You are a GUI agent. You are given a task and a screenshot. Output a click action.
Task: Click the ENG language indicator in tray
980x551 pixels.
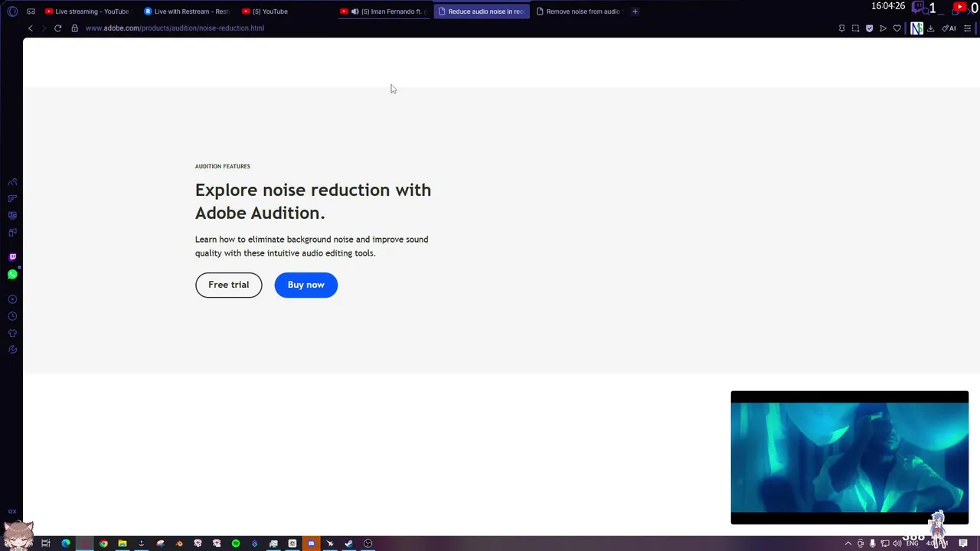[x=912, y=543]
